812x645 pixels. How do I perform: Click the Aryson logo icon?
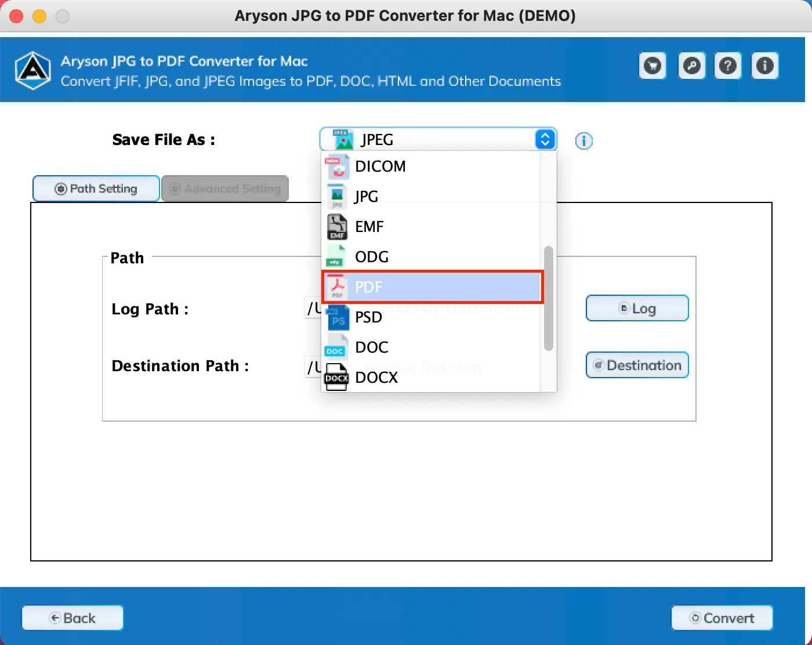click(x=33, y=71)
